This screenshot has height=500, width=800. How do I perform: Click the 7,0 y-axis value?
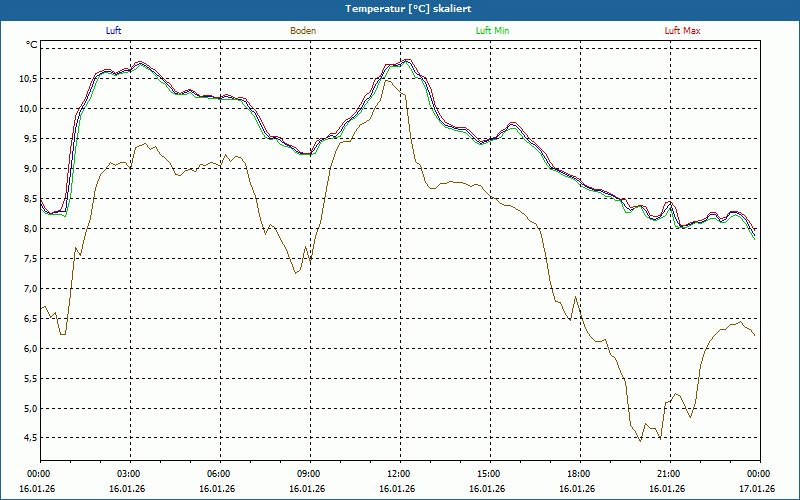(x=31, y=289)
